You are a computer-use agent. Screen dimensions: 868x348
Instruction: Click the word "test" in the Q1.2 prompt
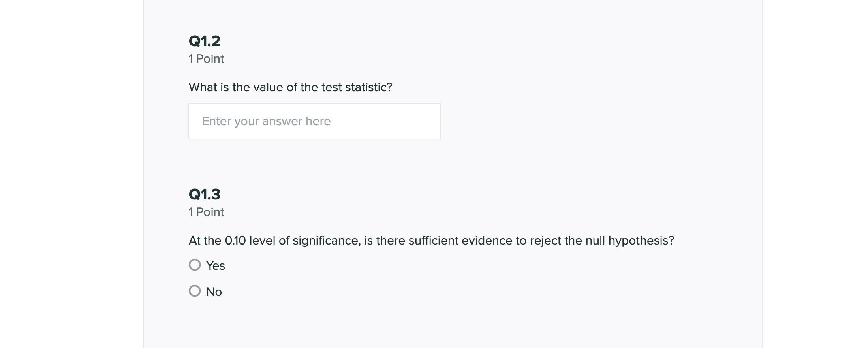coord(331,87)
